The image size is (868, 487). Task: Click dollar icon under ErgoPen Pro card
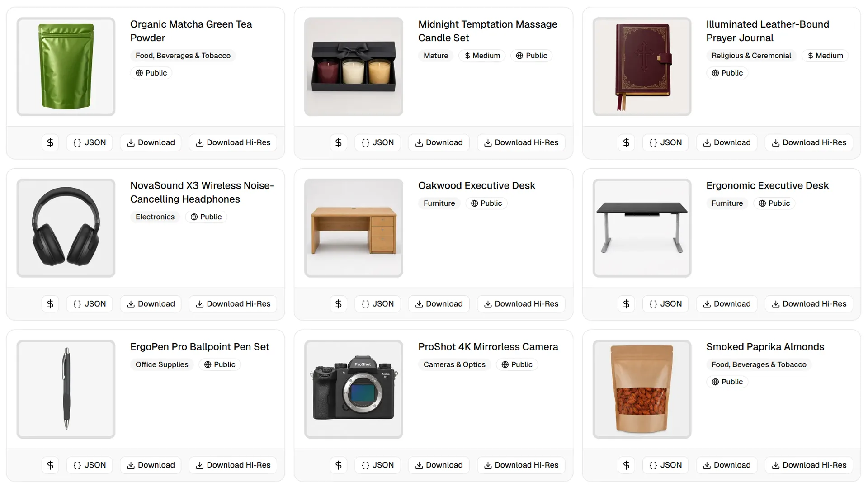tap(50, 465)
